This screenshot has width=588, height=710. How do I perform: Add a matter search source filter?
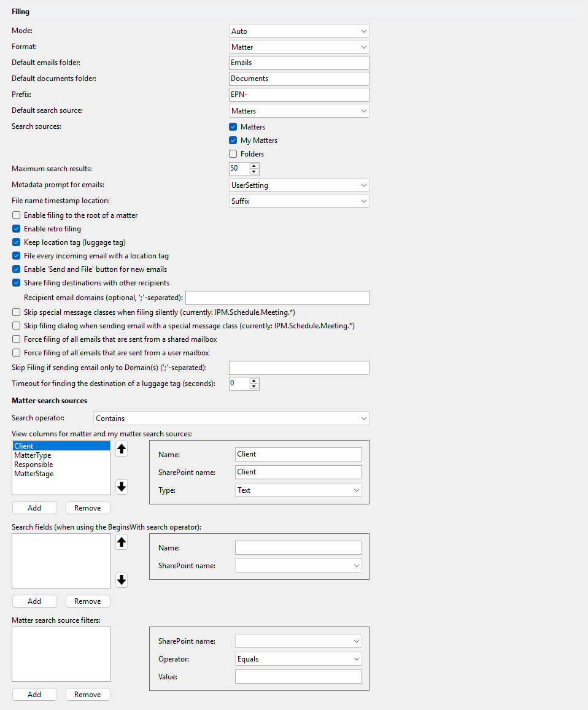pos(34,695)
